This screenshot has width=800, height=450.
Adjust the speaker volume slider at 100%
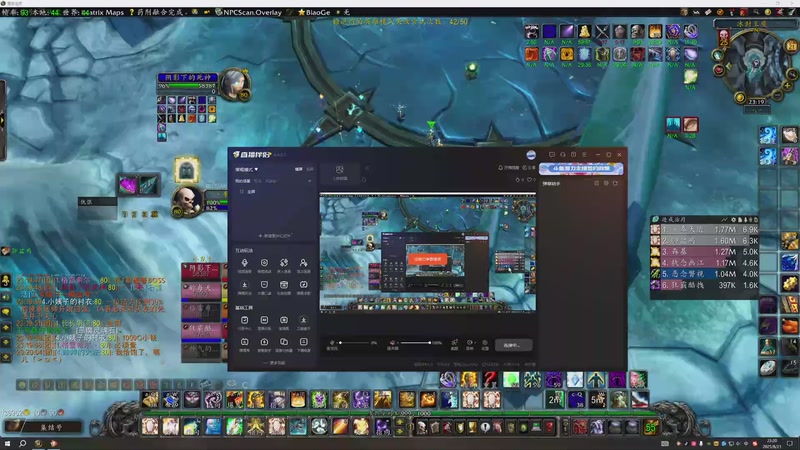[430, 343]
